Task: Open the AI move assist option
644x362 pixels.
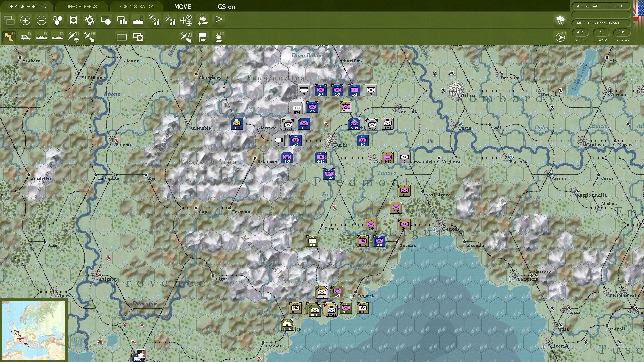Action: coord(186,36)
